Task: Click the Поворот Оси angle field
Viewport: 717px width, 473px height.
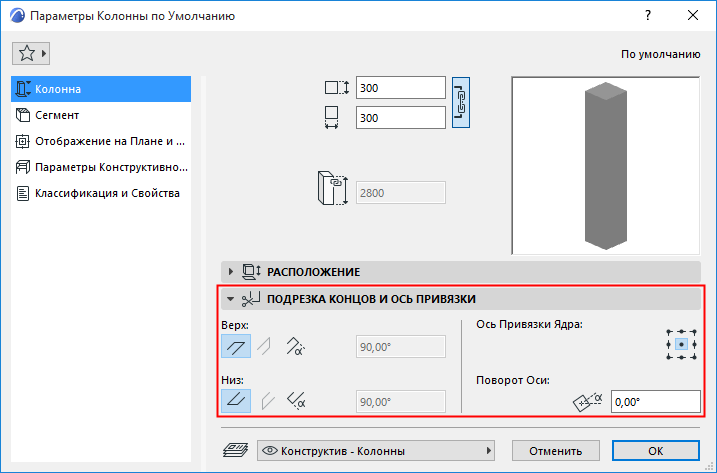Action: coord(656,402)
